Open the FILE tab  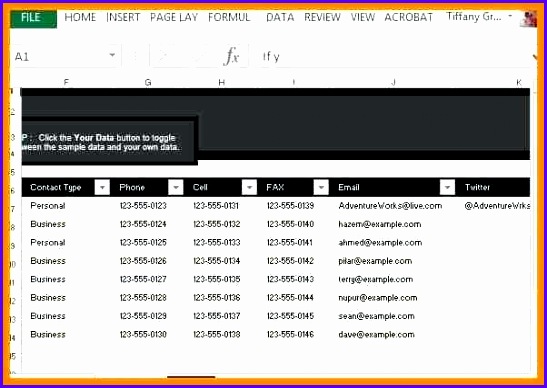point(33,18)
